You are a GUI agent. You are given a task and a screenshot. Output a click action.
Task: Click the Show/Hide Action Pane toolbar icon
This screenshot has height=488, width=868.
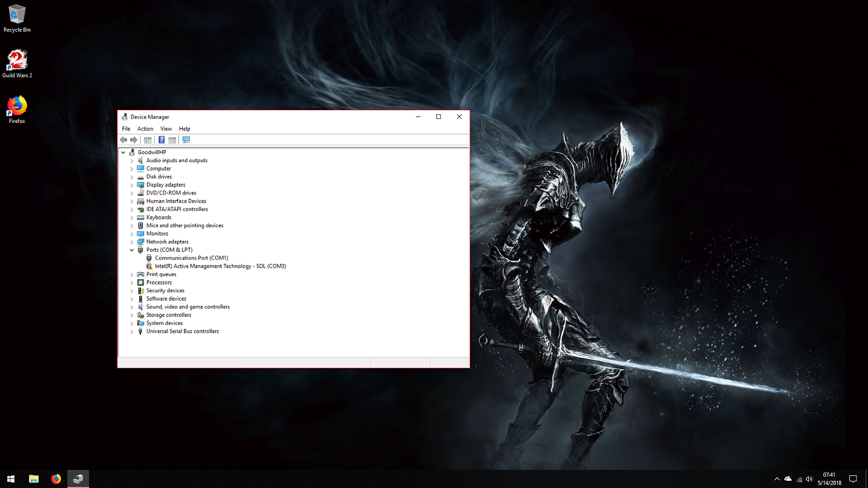172,140
